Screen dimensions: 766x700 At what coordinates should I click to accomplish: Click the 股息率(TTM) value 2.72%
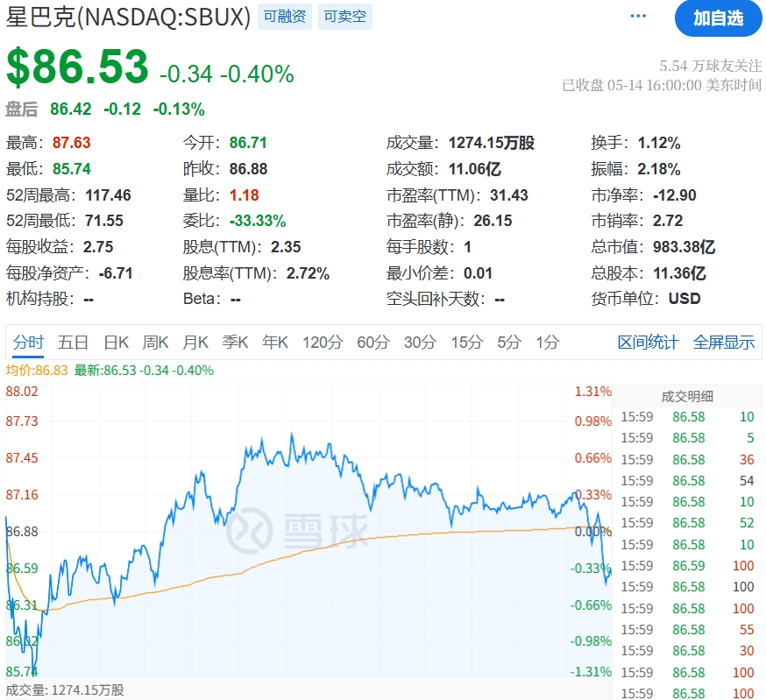[308, 273]
